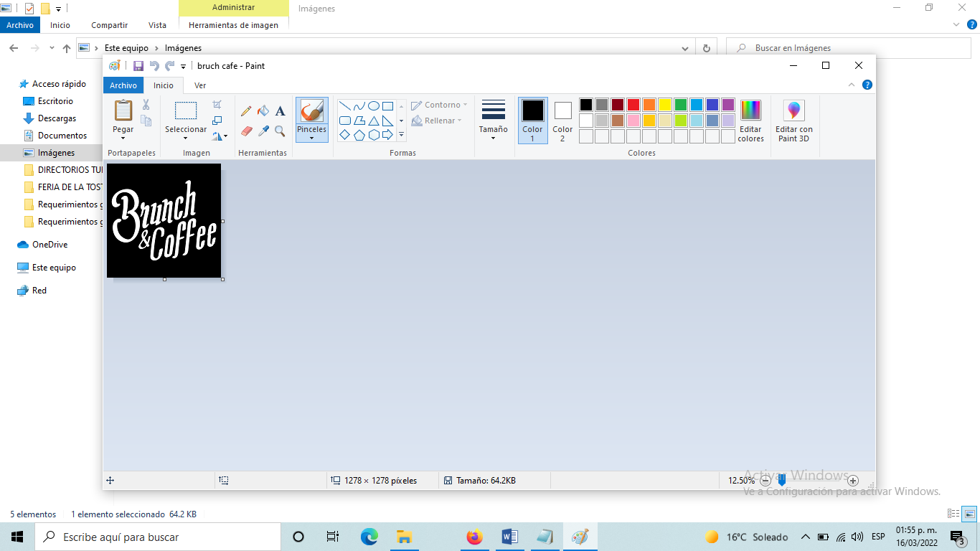Save the image using the floppy disk icon
The image size is (980, 551).
point(138,66)
